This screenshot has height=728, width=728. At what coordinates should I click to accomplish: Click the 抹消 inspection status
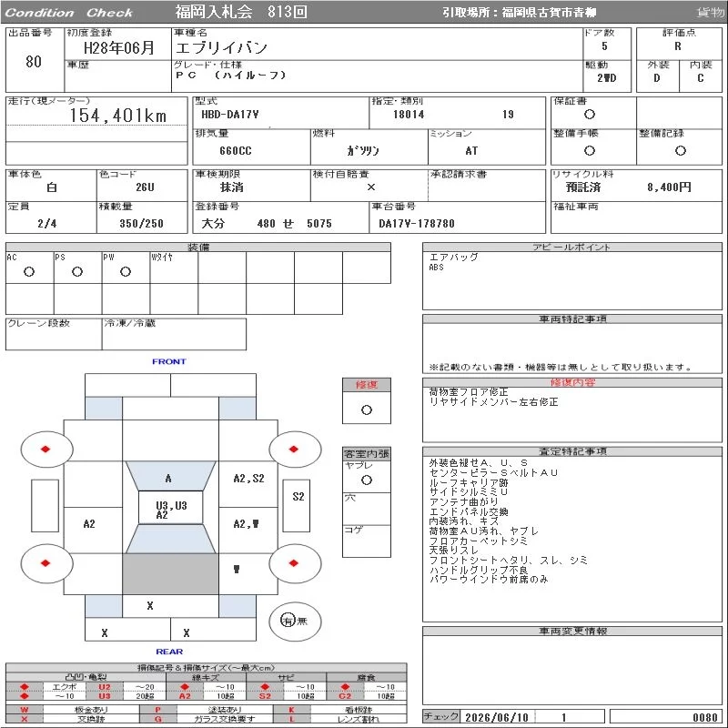(232, 187)
